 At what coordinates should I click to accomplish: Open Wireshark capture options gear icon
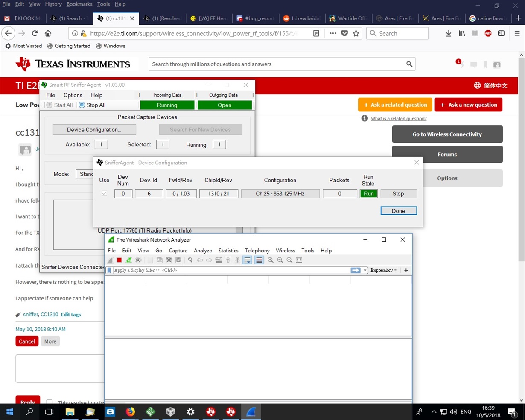(138, 260)
